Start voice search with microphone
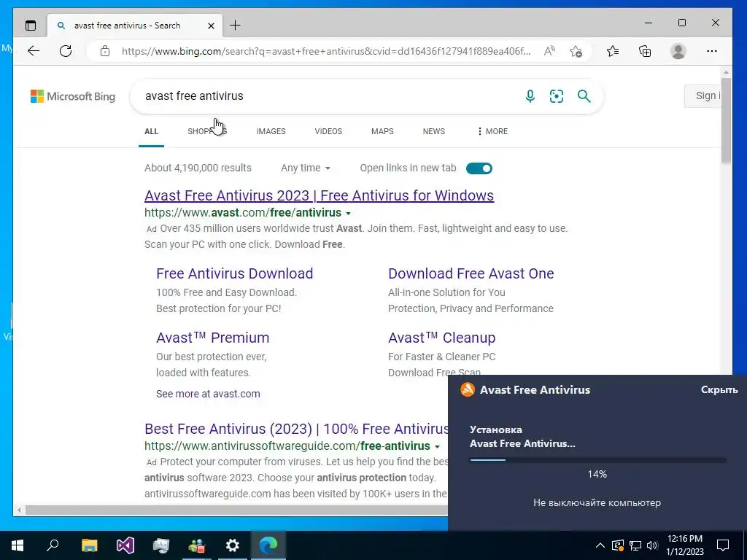Screen dimensions: 747x560 point(530,96)
